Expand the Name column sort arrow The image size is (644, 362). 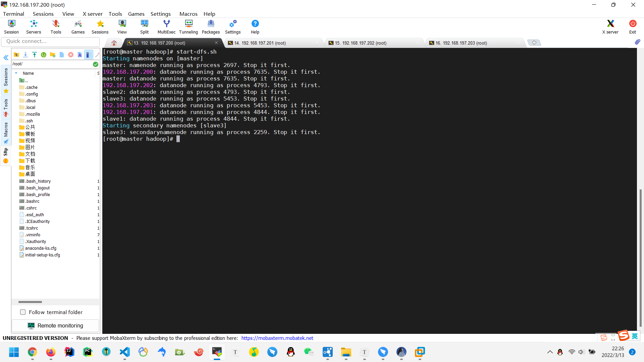click(x=16, y=73)
